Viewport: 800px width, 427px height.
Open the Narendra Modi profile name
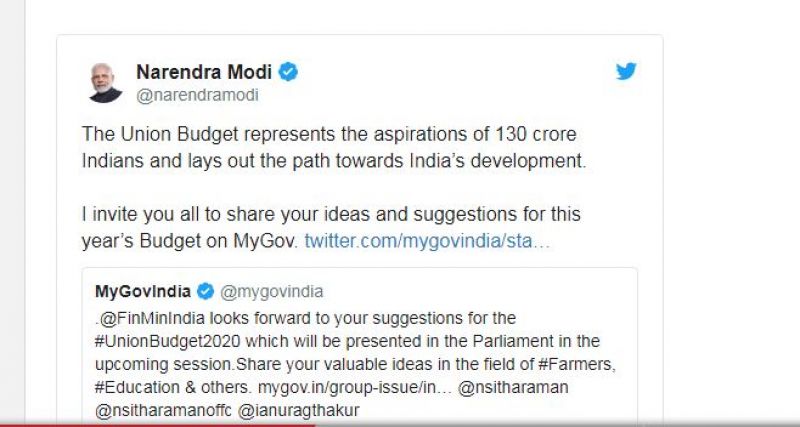click(205, 72)
